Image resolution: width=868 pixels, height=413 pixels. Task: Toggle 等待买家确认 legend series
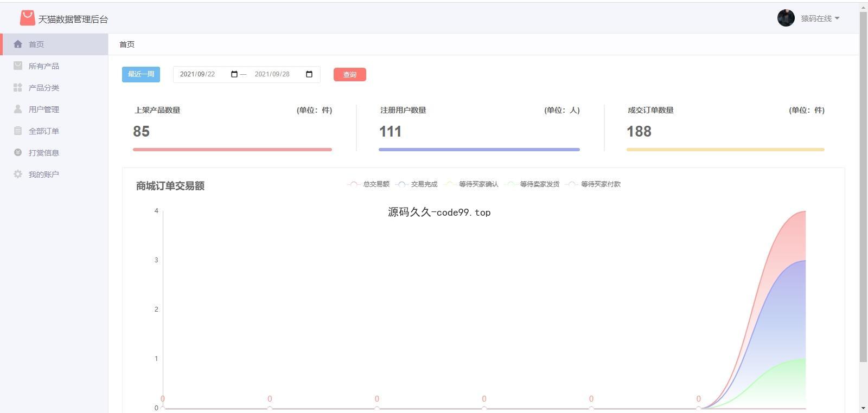pos(471,184)
